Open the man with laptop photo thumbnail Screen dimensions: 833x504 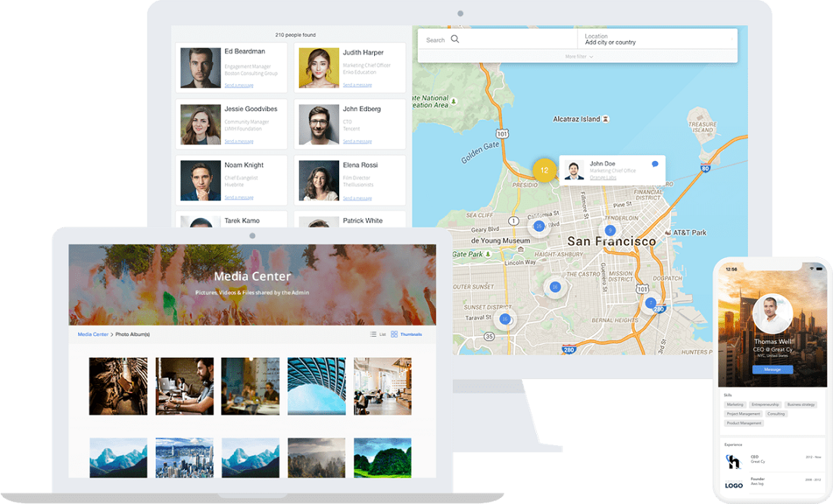[184, 386]
